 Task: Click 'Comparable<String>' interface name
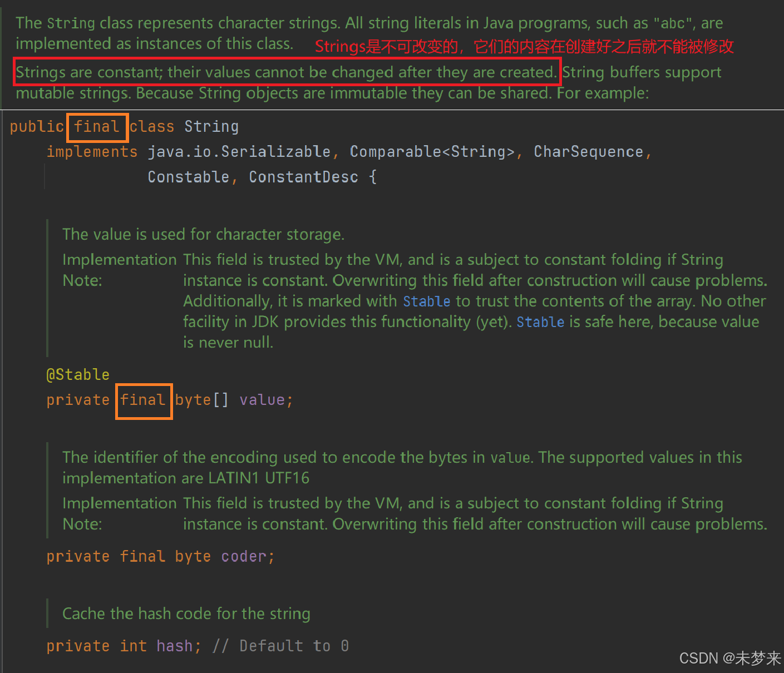[432, 152]
